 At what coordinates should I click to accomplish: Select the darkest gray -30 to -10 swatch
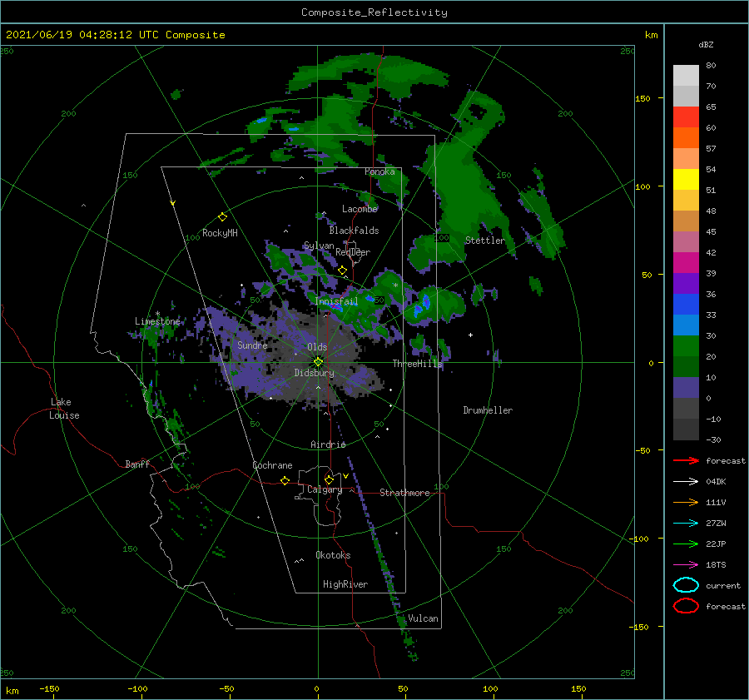686,429
